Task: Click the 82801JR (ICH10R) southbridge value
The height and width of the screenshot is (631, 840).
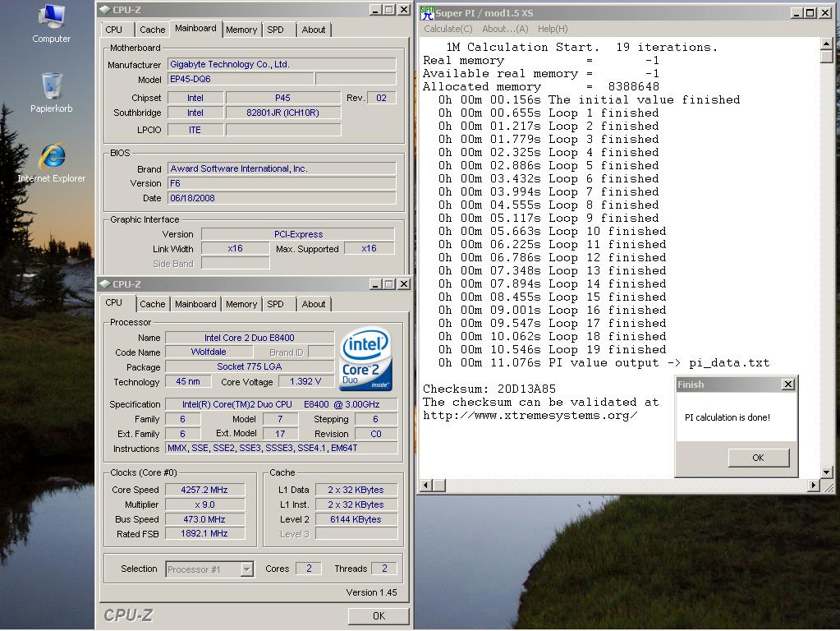Action: tap(282, 113)
